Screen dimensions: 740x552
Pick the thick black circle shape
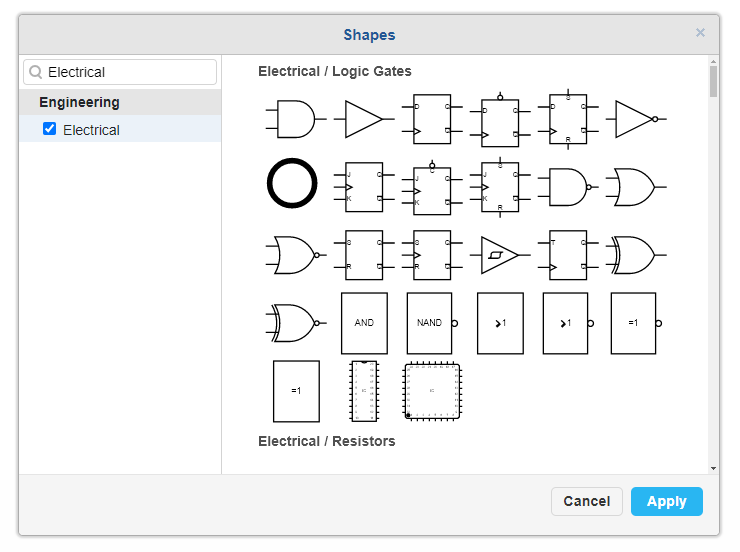pos(292,185)
